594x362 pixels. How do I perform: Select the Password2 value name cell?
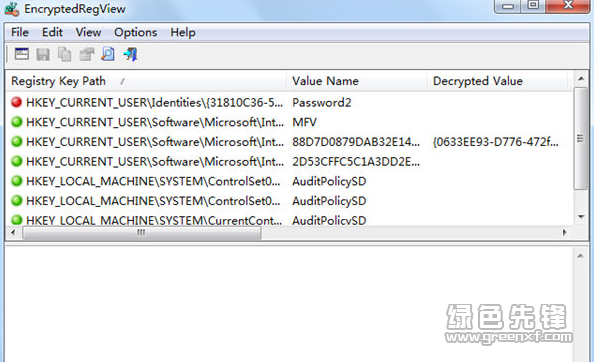[322, 103]
